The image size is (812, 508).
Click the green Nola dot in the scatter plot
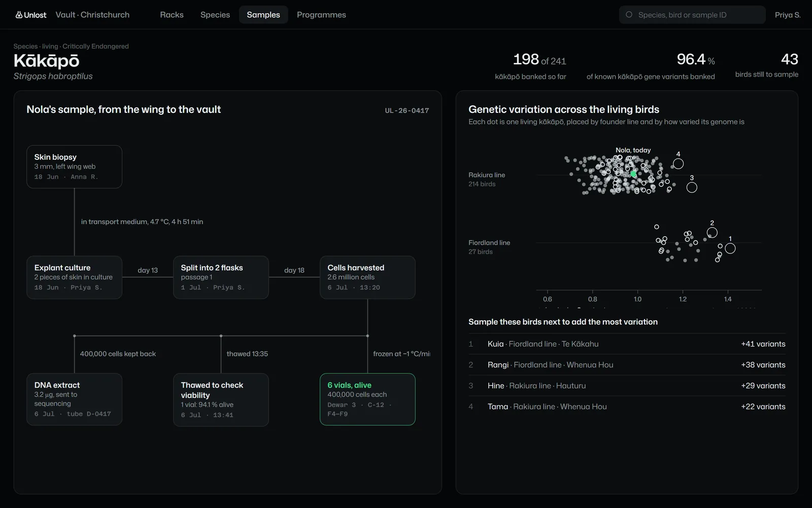coord(633,174)
